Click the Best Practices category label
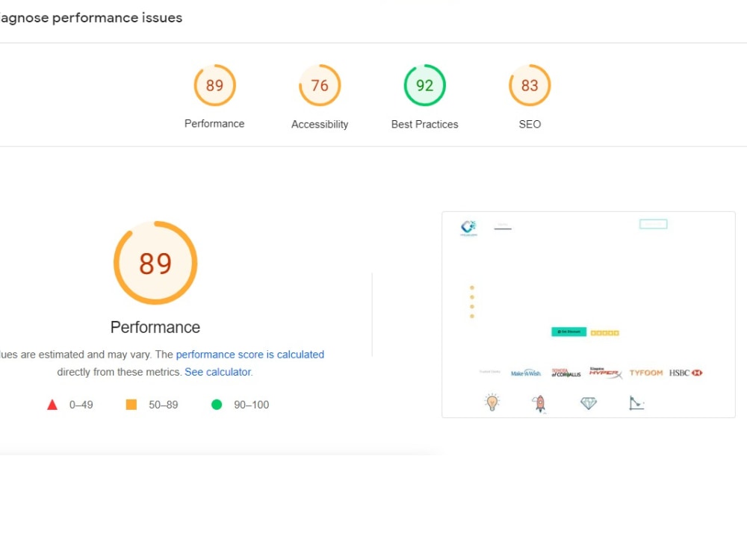 424,124
